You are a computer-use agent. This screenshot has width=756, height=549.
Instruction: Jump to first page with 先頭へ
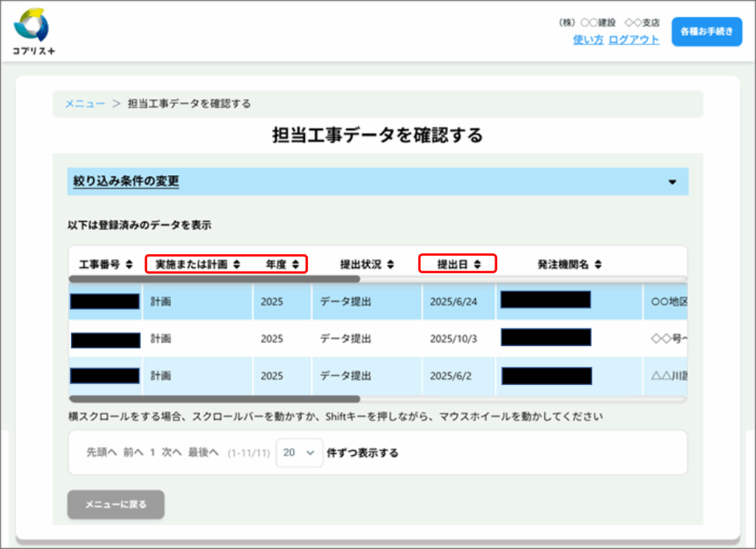[102, 453]
